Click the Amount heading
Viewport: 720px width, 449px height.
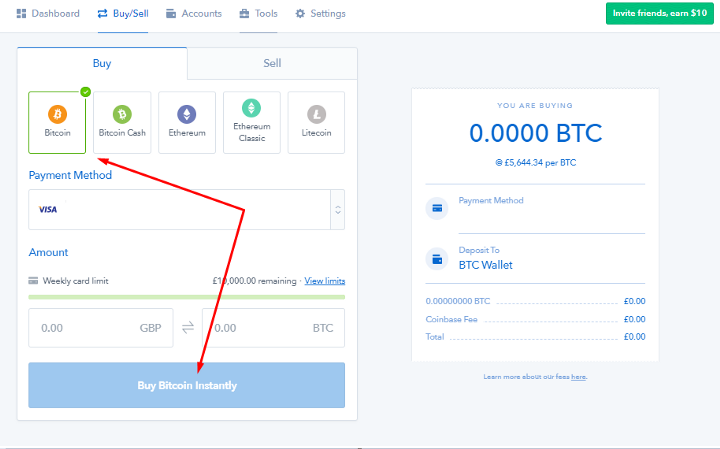48,252
